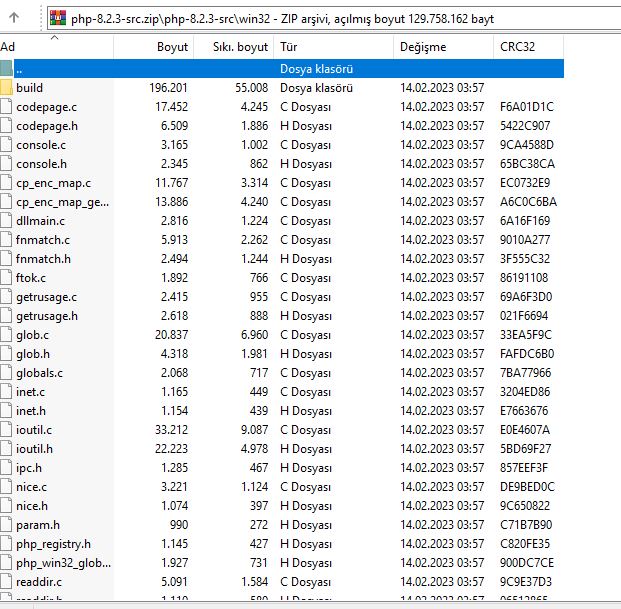This screenshot has width=621, height=609.
Task: Click file icon next to readdir.c
Action: point(6,582)
